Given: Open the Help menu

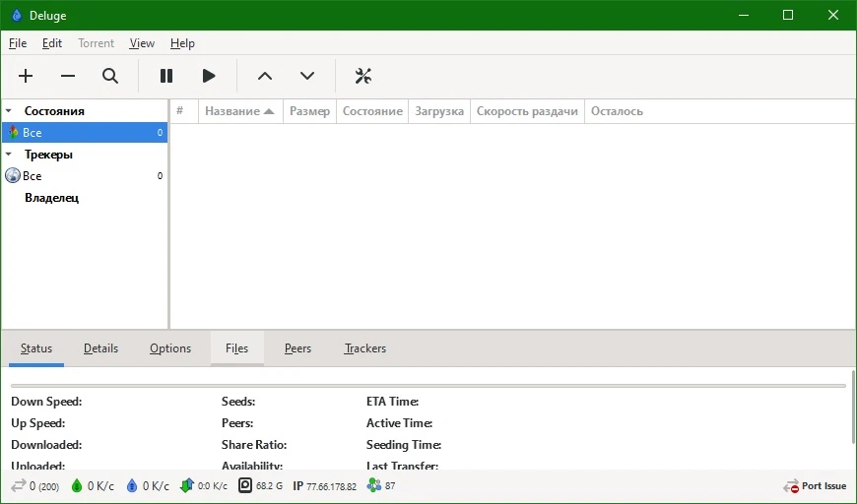Looking at the screenshot, I should [182, 43].
